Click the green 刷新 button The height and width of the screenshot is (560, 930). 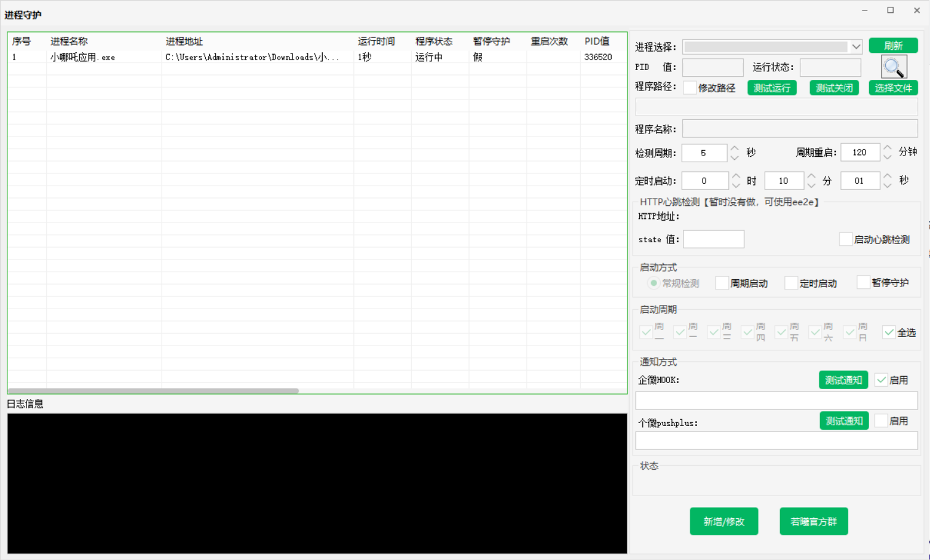point(893,45)
